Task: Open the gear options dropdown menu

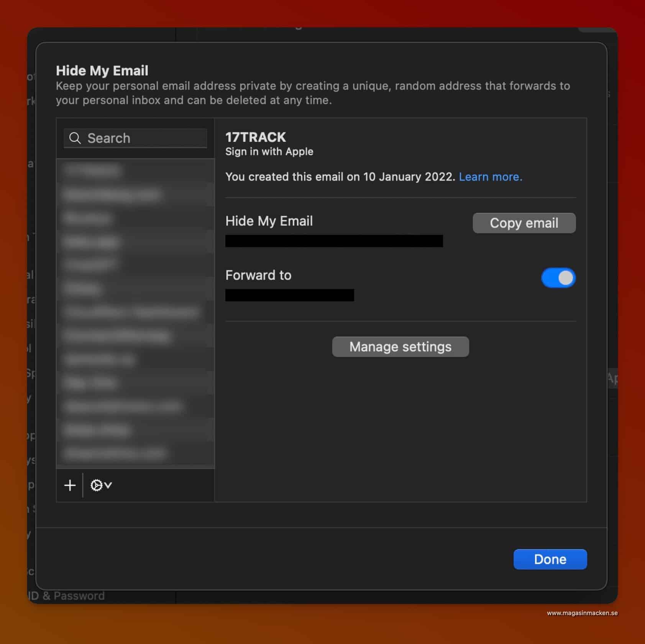Action: [101, 485]
